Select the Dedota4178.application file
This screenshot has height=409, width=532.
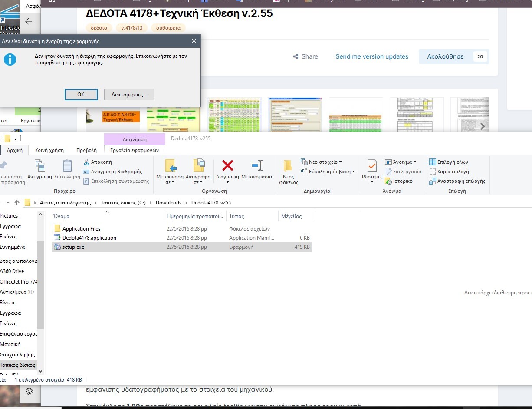pos(89,238)
